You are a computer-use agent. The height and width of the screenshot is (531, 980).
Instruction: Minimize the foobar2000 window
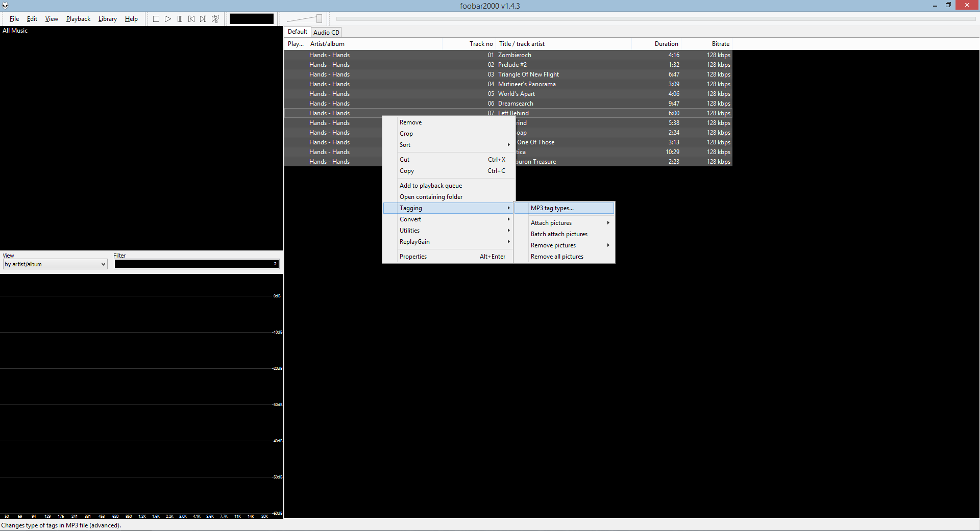point(935,6)
